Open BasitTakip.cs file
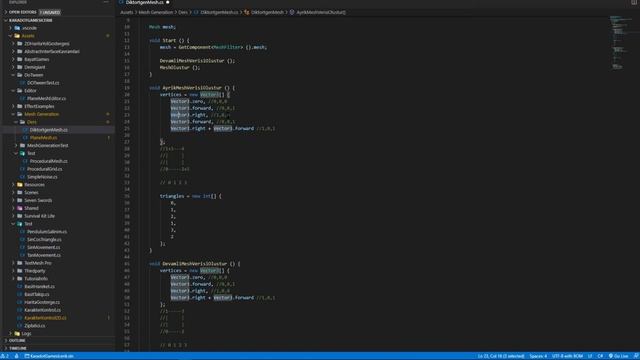This screenshot has height=360, width=640. coord(36,294)
